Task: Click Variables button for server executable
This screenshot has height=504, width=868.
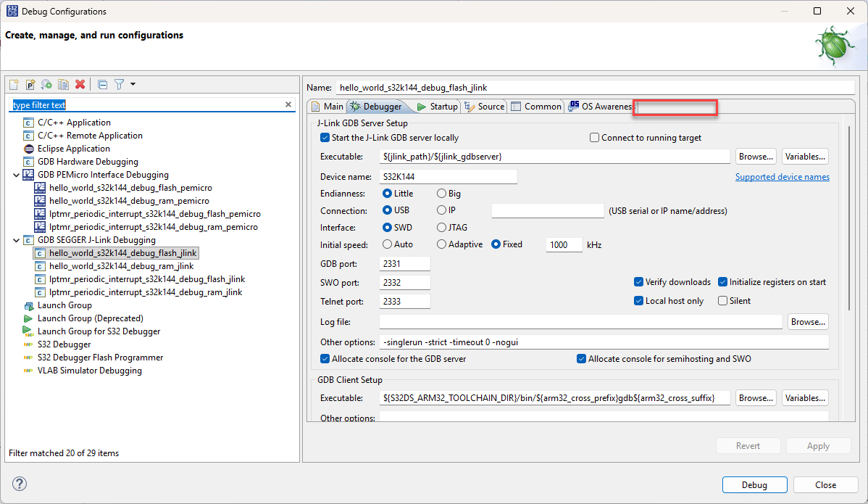Action: (806, 157)
